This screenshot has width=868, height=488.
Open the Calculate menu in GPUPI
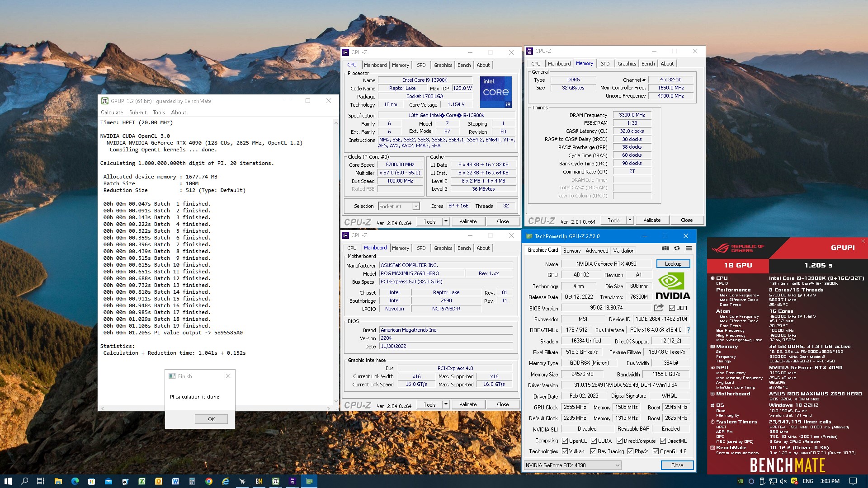[x=112, y=113]
